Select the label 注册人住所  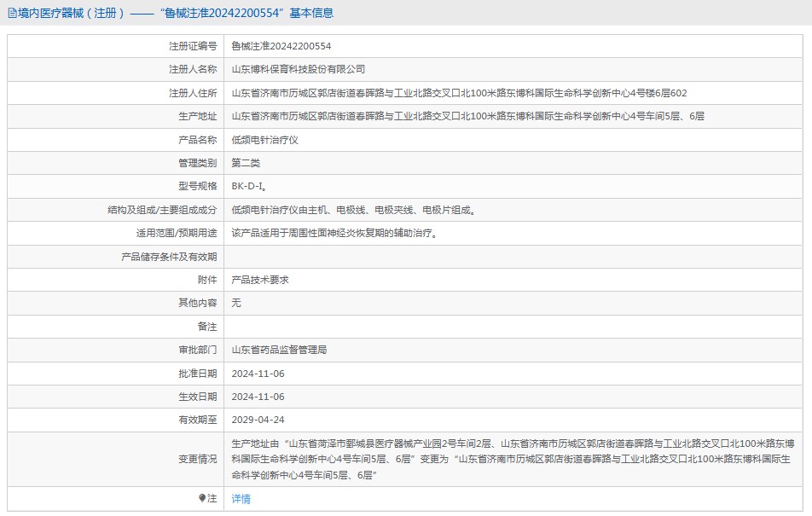tap(193, 93)
